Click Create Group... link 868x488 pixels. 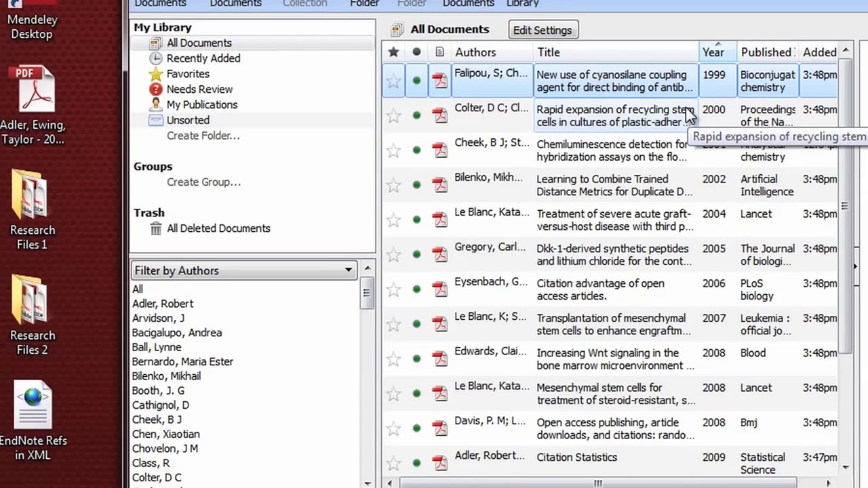(x=203, y=182)
